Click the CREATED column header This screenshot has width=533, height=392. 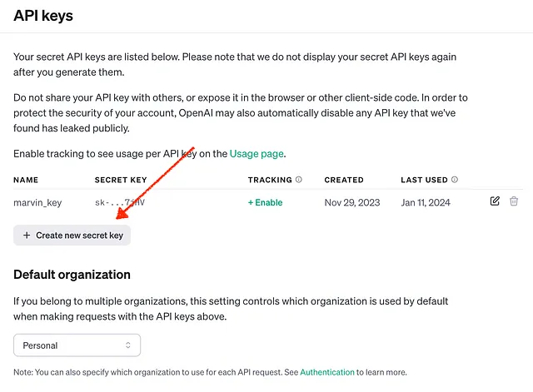pyautogui.click(x=344, y=180)
